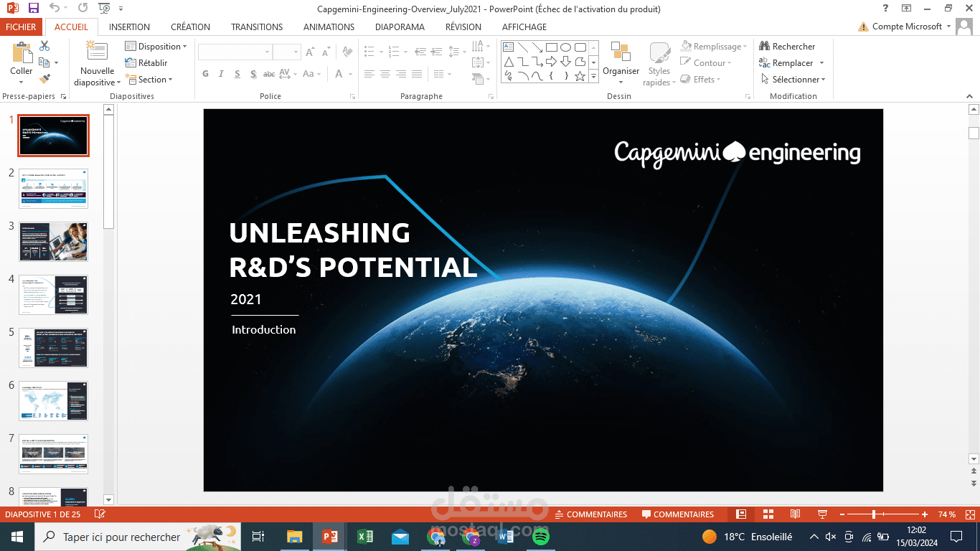Click the second COMMENTAIRES comments button
Screen dimensions: 980x551
678,514
